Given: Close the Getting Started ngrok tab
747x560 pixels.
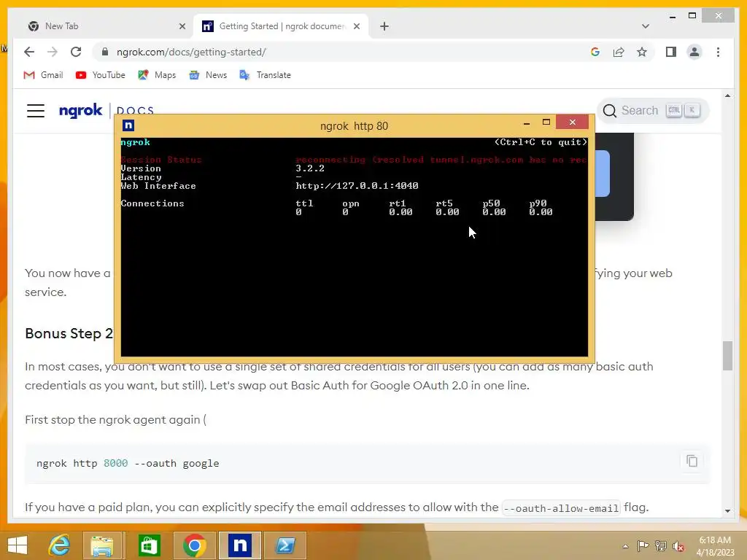Looking at the screenshot, I should pos(356,27).
